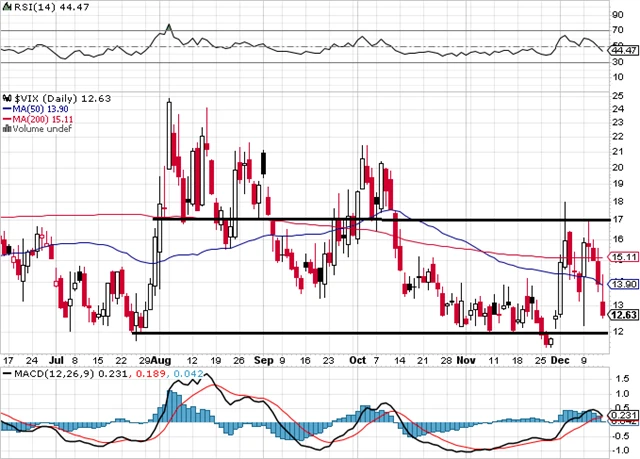Click the blue MA(50) legend line marker
640x459 pixels.
click(6, 107)
